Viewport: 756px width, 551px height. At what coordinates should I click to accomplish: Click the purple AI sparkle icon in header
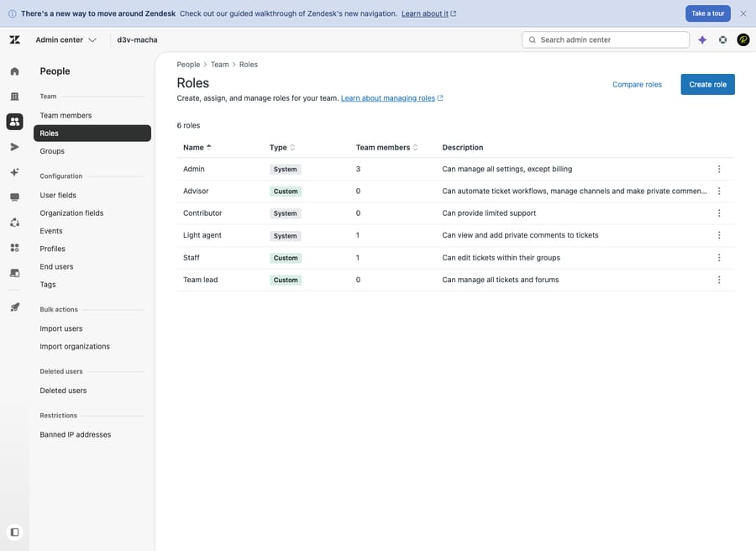(x=702, y=40)
